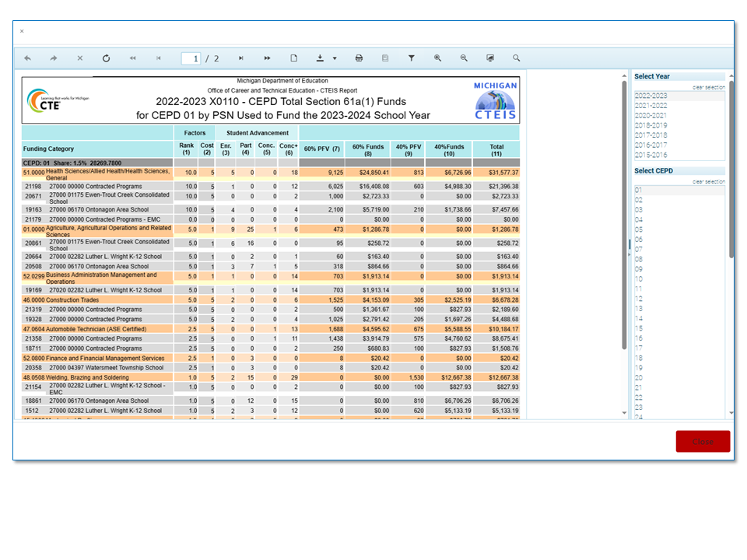Screen dimensions: 747x560
Task: Toggle the filter parameters funnel icon
Action: [x=412, y=58]
